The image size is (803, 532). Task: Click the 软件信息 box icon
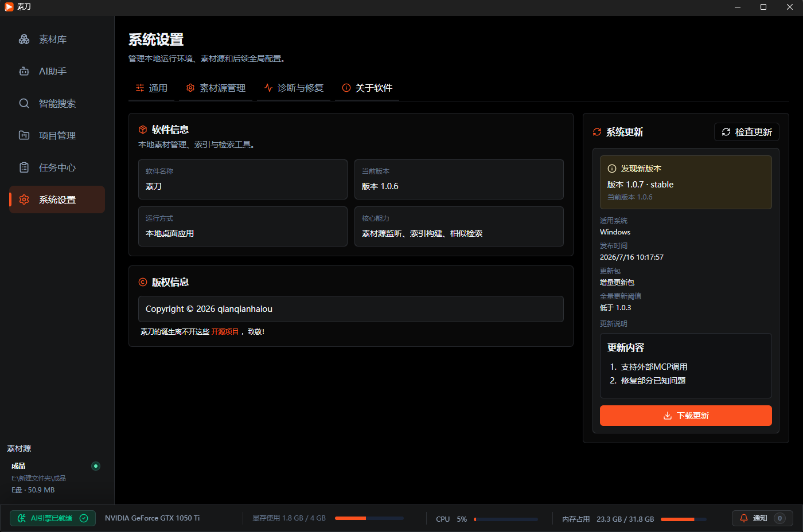143,130
